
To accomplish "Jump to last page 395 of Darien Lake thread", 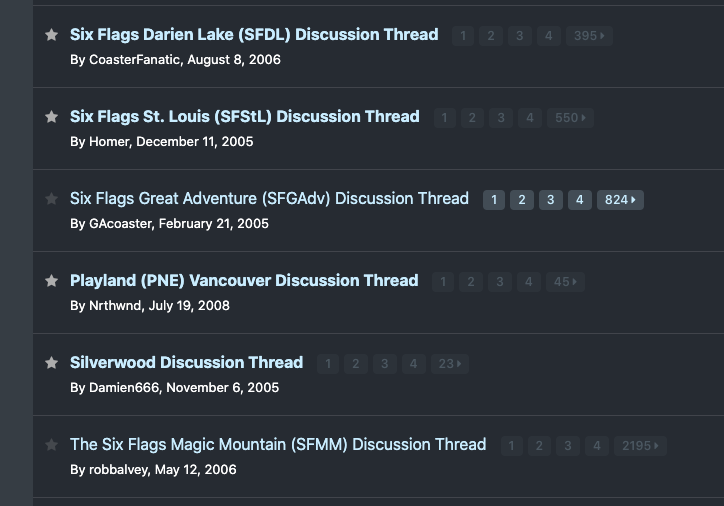I will (x=589, y=36).
